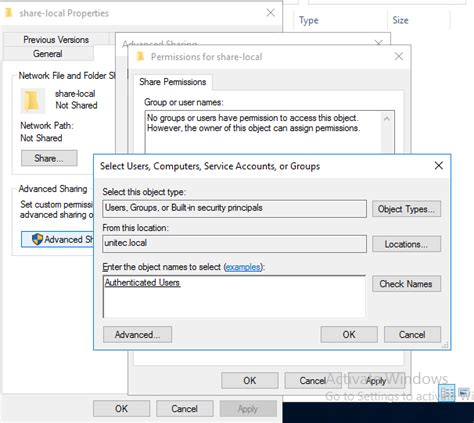Click into the object names text box

234,296
